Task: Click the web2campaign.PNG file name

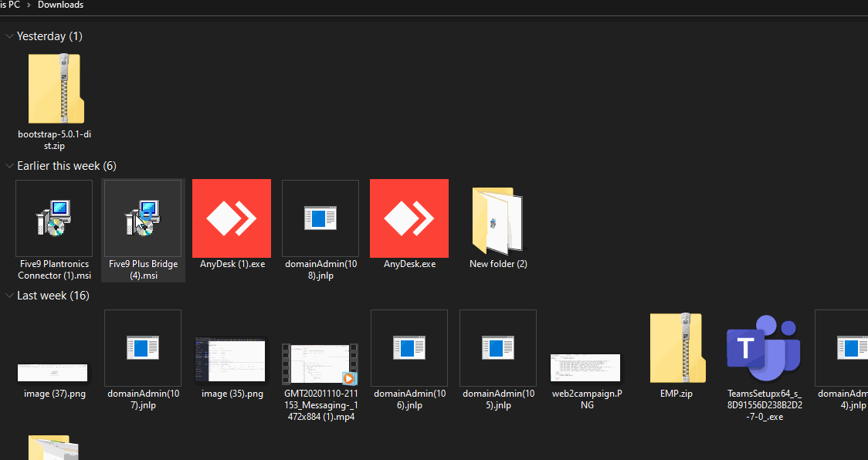Action: tap(587, 400)
